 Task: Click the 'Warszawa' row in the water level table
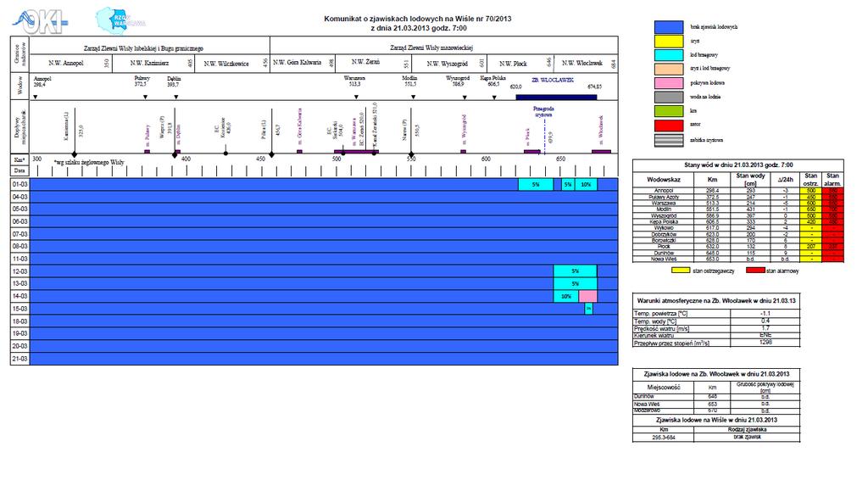[738, 204]
